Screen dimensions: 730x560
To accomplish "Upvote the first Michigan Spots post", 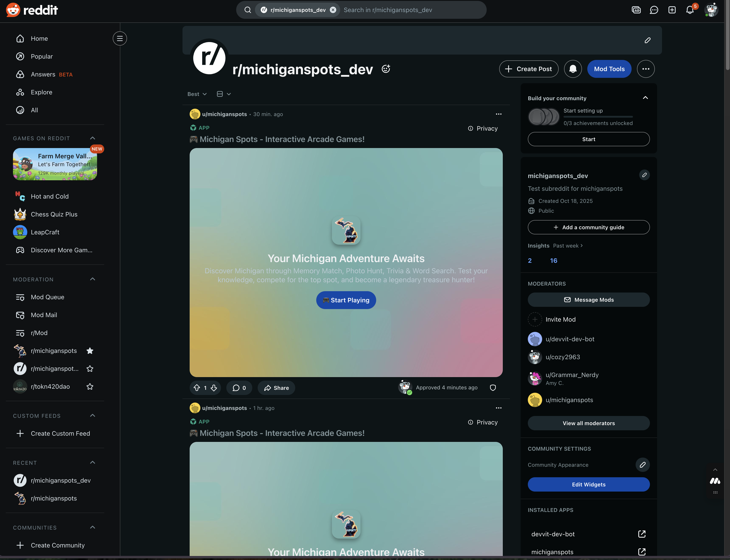I will tap(197, 388).
